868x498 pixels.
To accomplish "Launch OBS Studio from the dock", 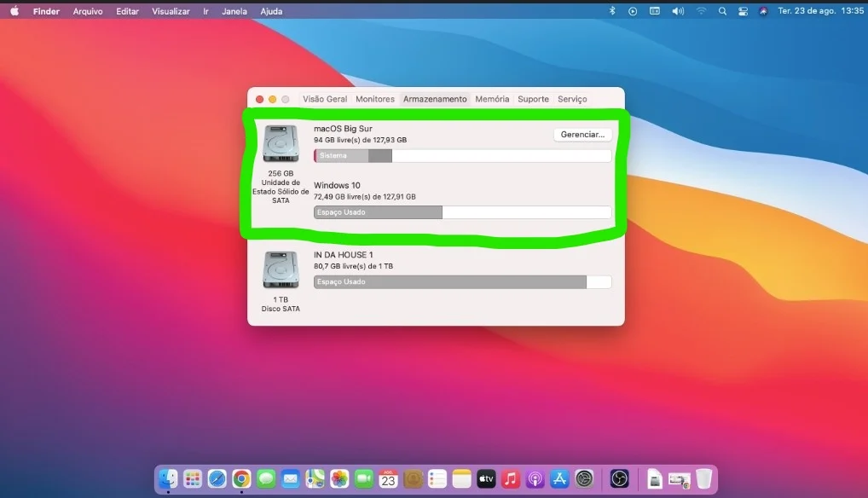I will click(x=619, y=478).
